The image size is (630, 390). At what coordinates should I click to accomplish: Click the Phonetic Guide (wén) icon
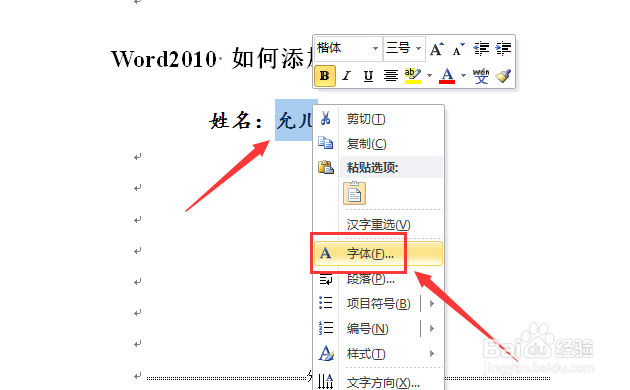(x=481, y=76)
